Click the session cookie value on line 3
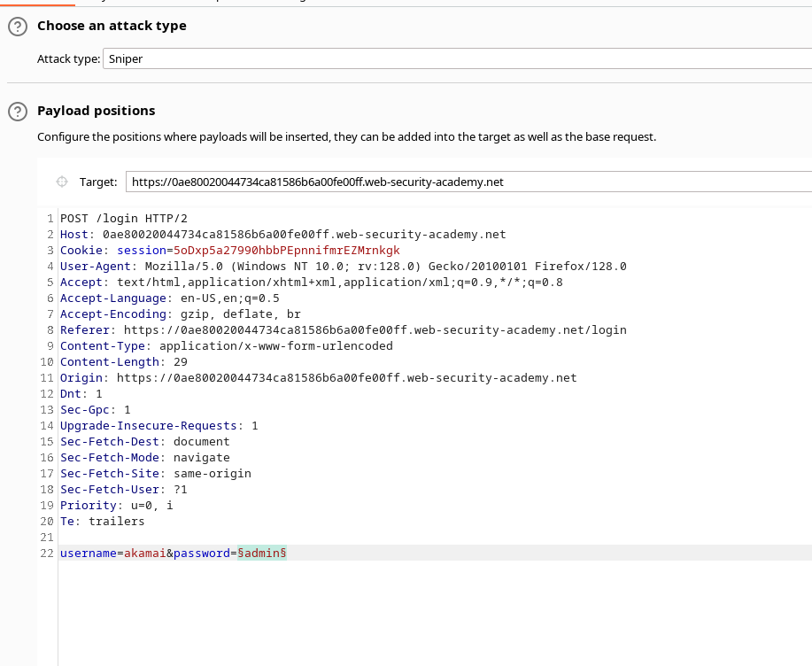This screenshot has width=812, height=666. tap(286, 251)
